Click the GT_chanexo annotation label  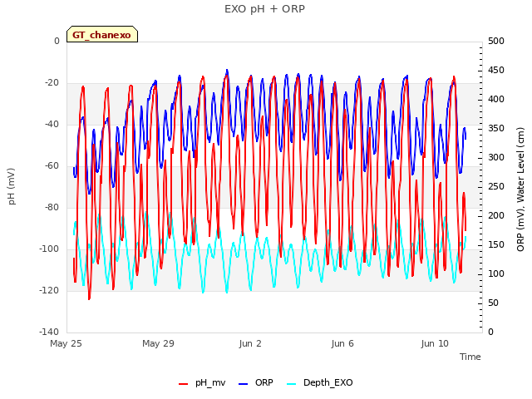pyautogui.click(x=102, y=34)
